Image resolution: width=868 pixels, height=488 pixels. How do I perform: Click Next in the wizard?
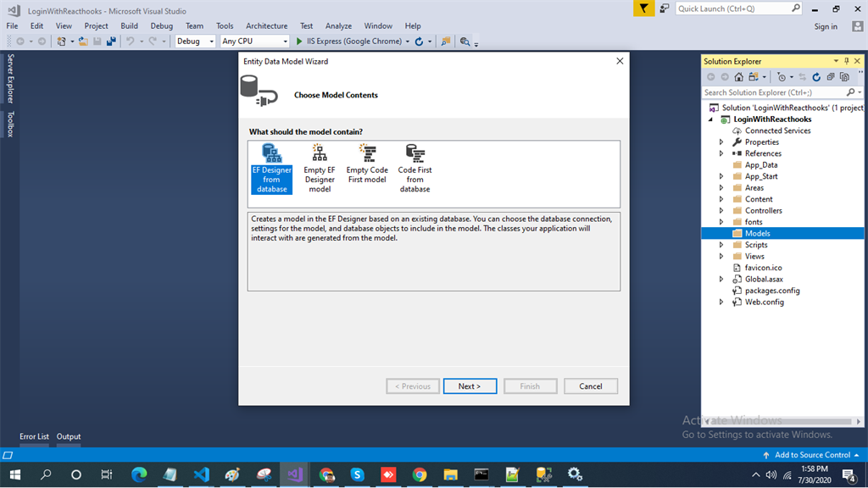(x=470, y=386)
